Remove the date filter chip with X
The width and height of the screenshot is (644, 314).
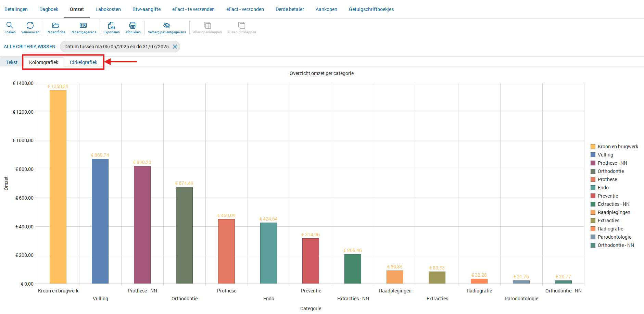click(175, 47)
